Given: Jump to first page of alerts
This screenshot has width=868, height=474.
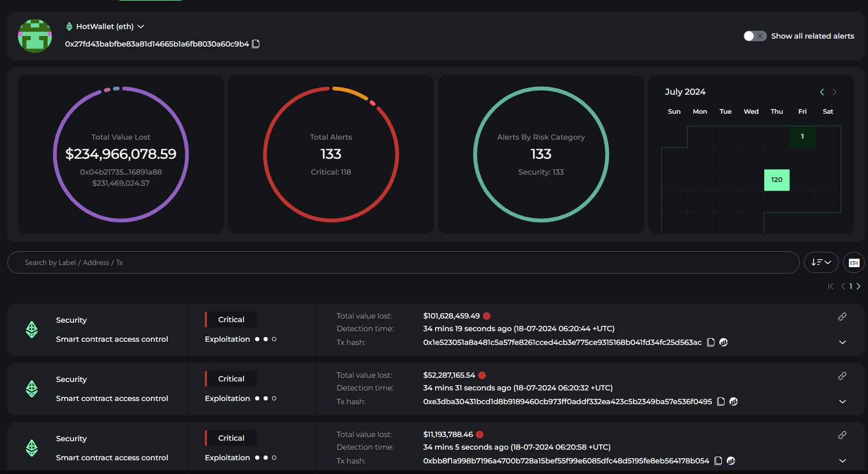Looking at the screenshot, I should [830, 286].
